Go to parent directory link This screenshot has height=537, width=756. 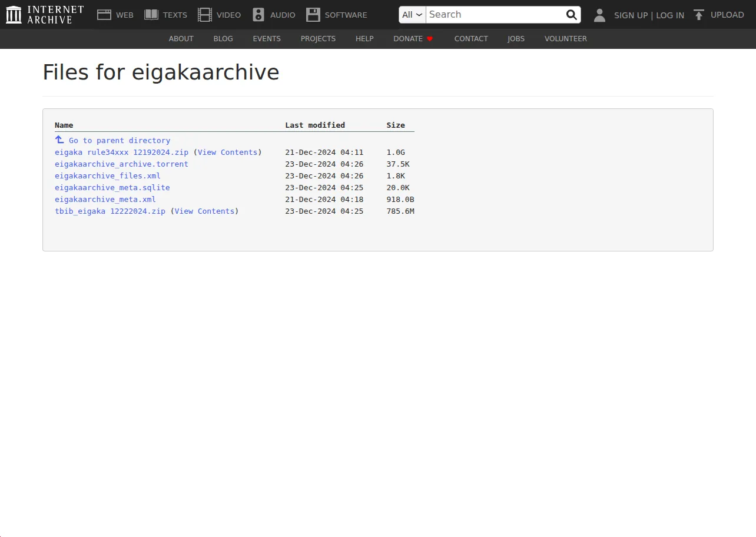click(120, 141)
